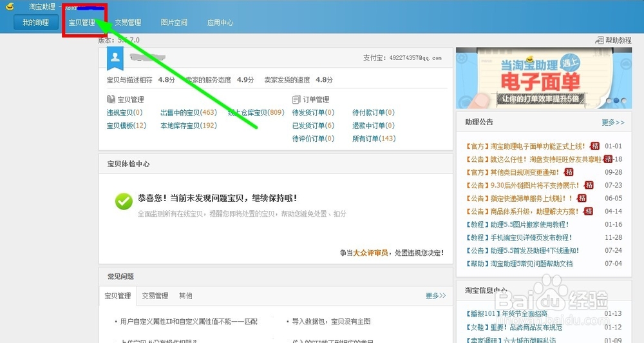Open help 淘宝助理5常见问题帮助文档

pyautogui.click(x=519, y=264)
